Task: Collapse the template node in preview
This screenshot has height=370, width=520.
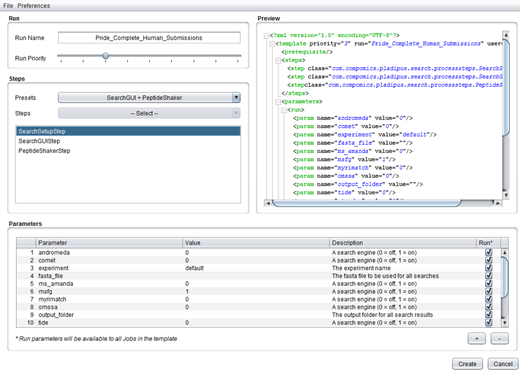Action: [x=272, y=44]
